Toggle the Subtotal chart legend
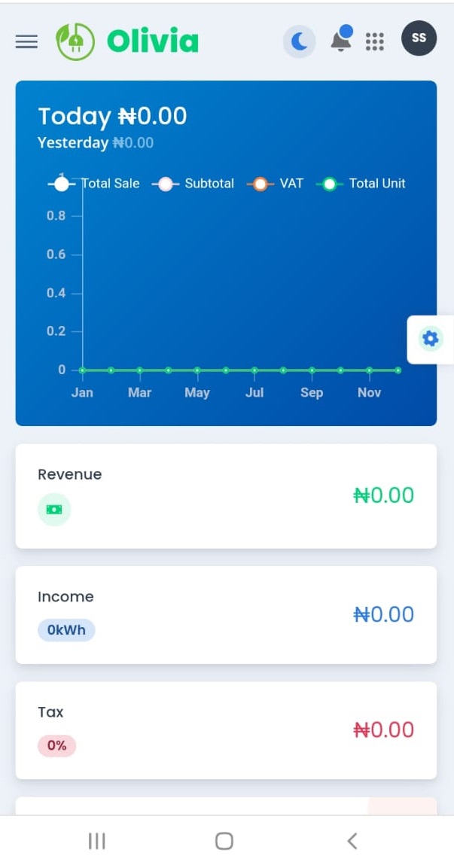Viewport: 454px width, 868px height. tap(193, 184)
